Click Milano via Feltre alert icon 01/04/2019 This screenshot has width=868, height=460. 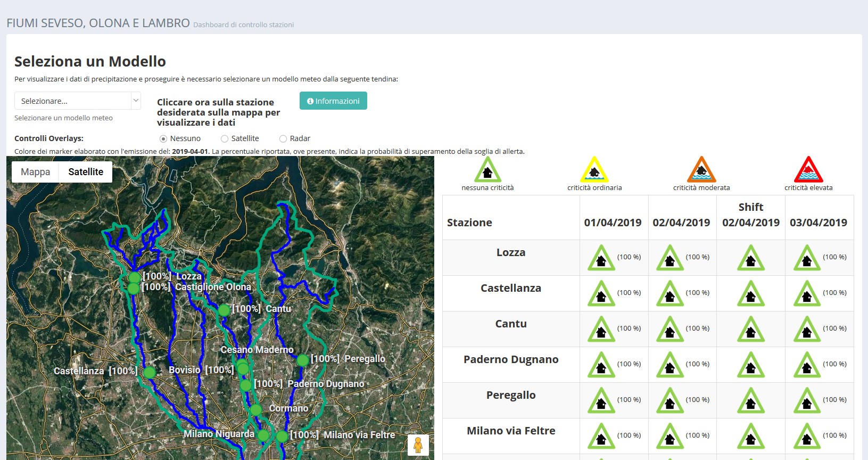point(601,436)
